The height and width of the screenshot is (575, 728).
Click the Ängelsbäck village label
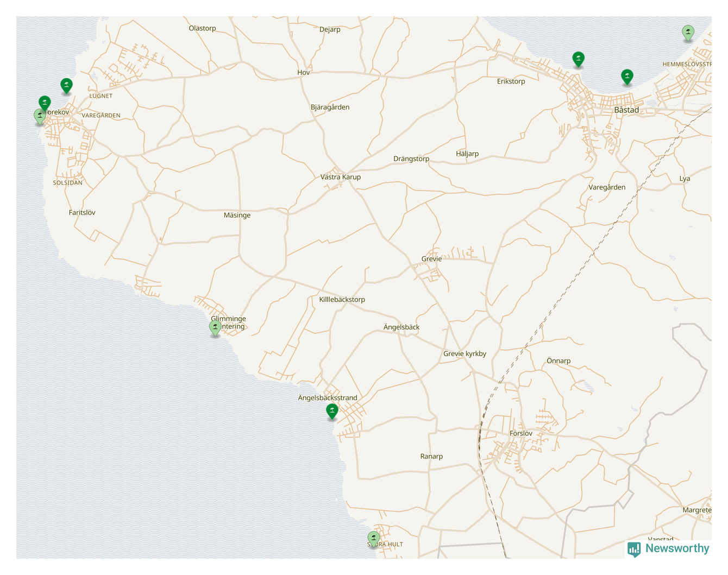point(401,327)
